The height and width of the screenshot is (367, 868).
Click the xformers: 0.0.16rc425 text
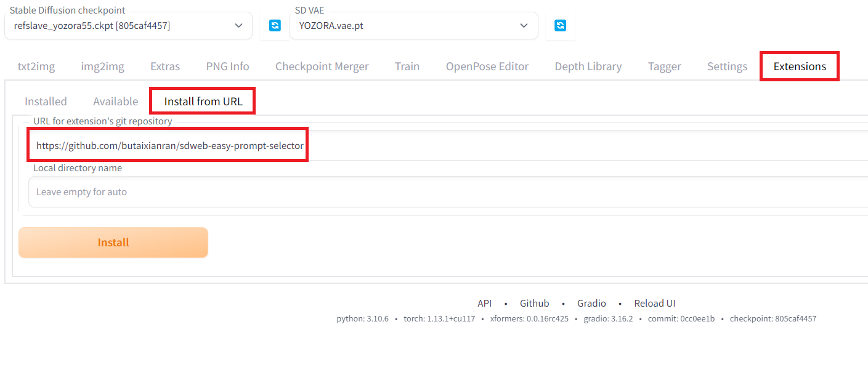(x=529, y=319)
